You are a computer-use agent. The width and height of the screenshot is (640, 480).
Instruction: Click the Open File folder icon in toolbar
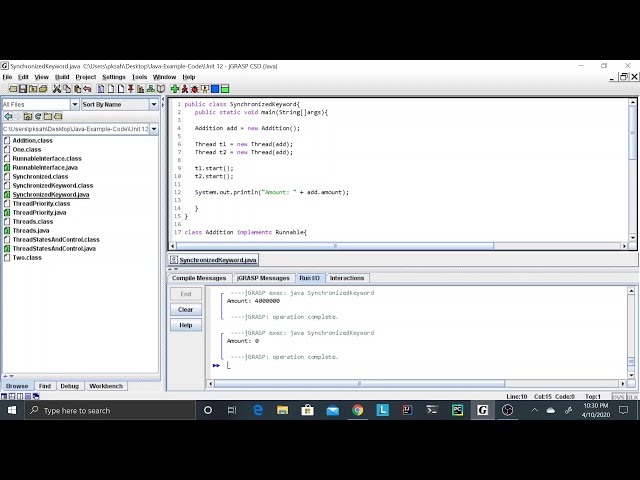click(13, 89)
